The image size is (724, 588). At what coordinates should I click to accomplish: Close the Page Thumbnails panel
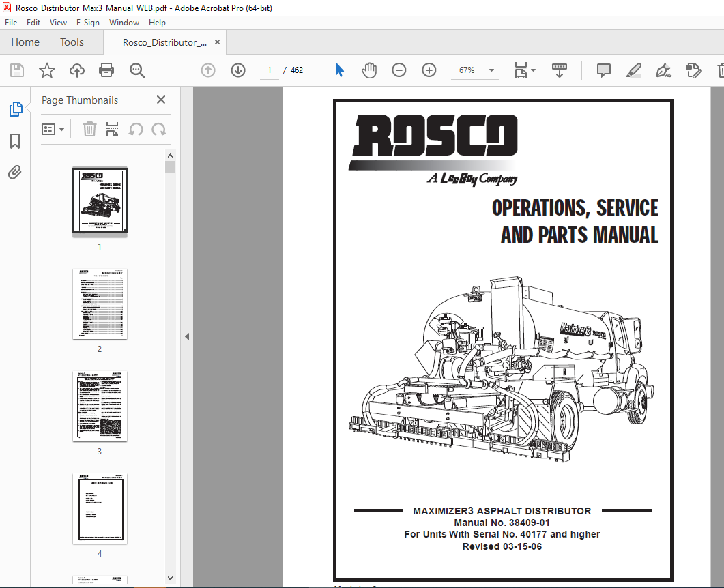click(160, 100)
